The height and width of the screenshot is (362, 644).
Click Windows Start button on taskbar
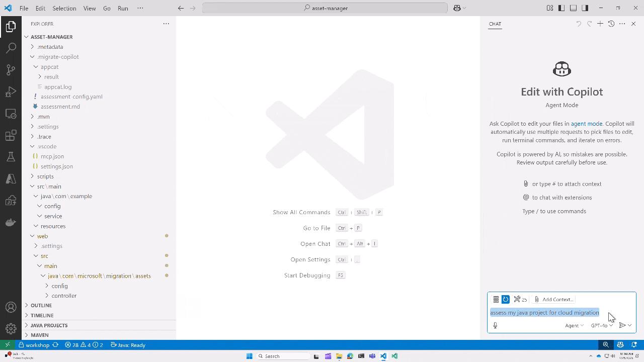pos(249,356)
